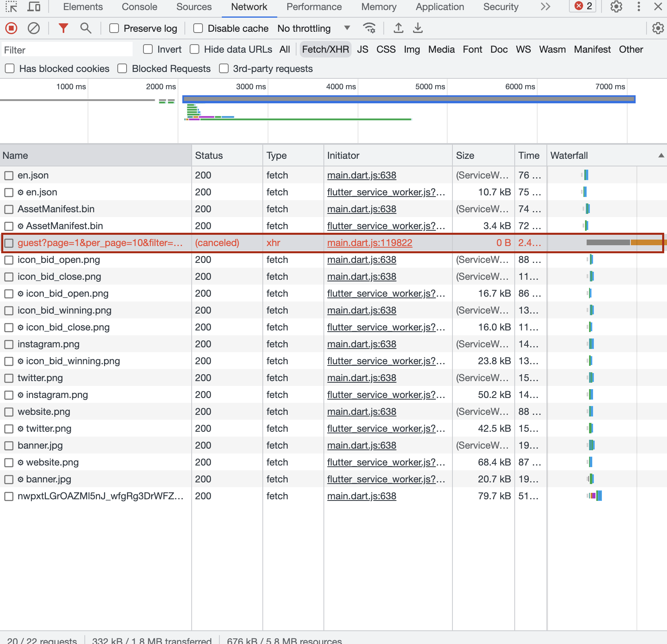Open initiator main.dart.js:119822 for canceled request
Screen dimensions: 667x644
(369, 243)
